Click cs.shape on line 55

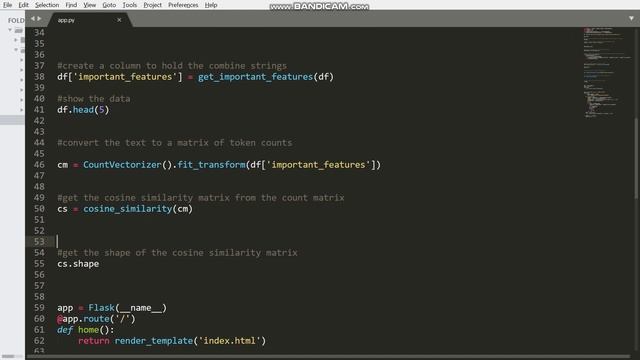[x=78, y=264]
